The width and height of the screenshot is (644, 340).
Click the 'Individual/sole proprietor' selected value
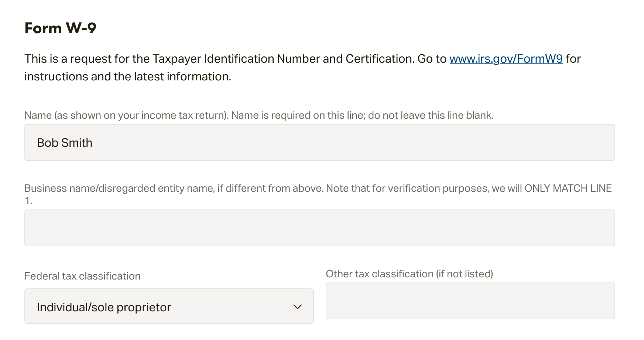(x=104, y=307)
